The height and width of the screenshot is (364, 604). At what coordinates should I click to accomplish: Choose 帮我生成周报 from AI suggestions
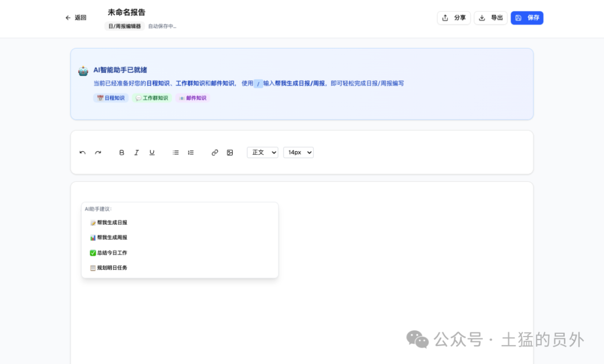coord(180,238)
